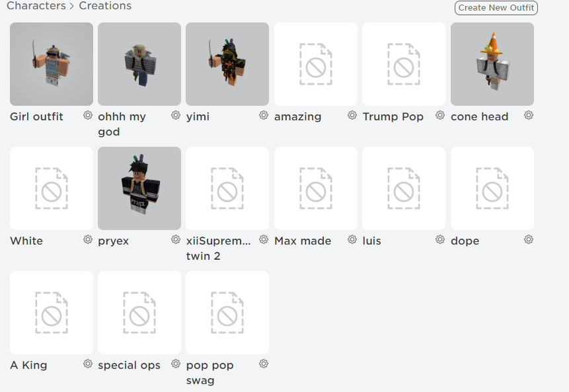Open settings gear for A King
The image size is (569, 392).
click(87, 364)
